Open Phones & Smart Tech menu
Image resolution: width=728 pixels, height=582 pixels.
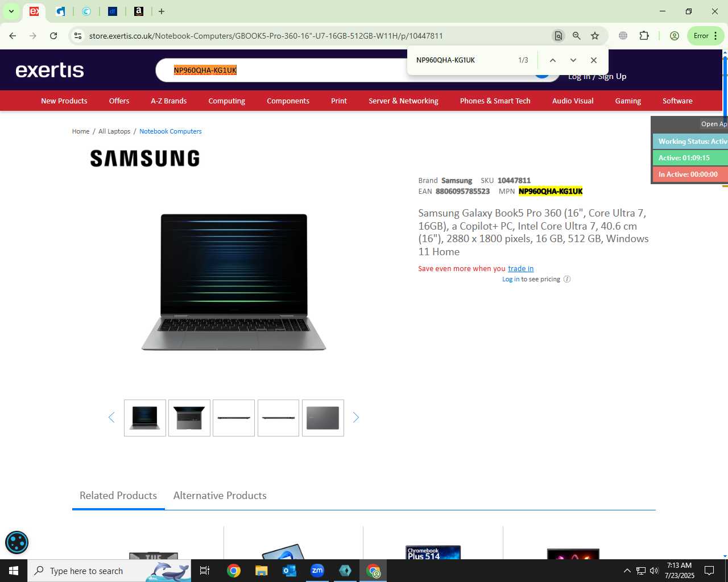[x=495, y=101]
